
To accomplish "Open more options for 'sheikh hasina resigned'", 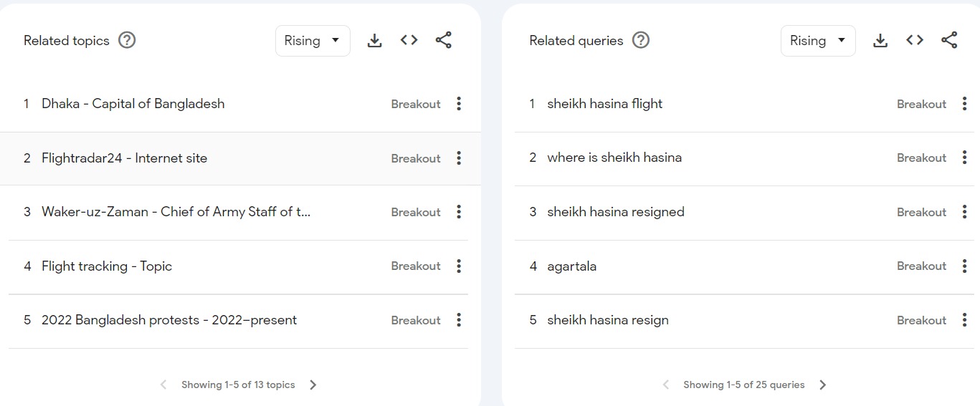I will coord(965,212).
